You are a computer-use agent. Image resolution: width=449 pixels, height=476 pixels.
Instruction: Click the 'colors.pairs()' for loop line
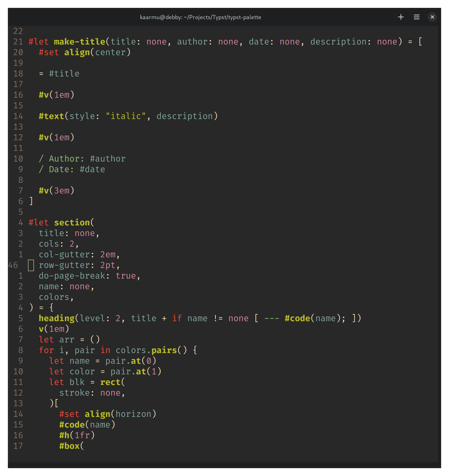(118, 350)
